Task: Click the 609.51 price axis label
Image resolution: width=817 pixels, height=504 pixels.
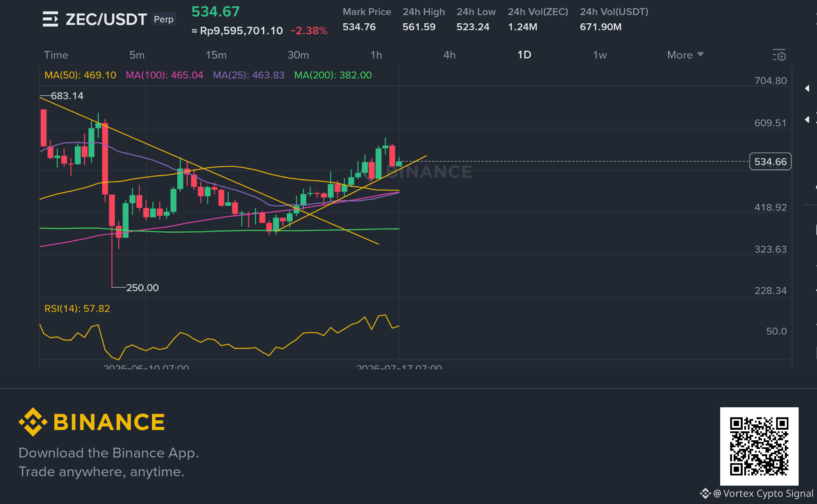Action: click(x=770, y=123)
